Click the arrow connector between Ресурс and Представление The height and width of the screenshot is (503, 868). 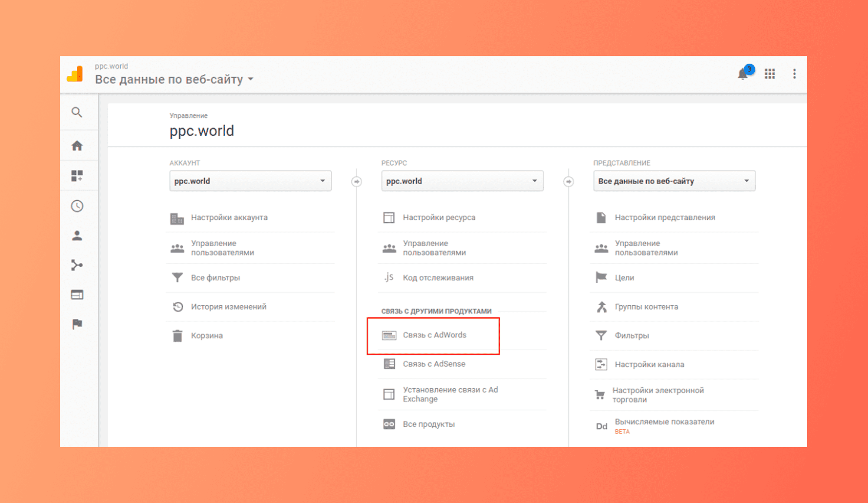[569, 181]
